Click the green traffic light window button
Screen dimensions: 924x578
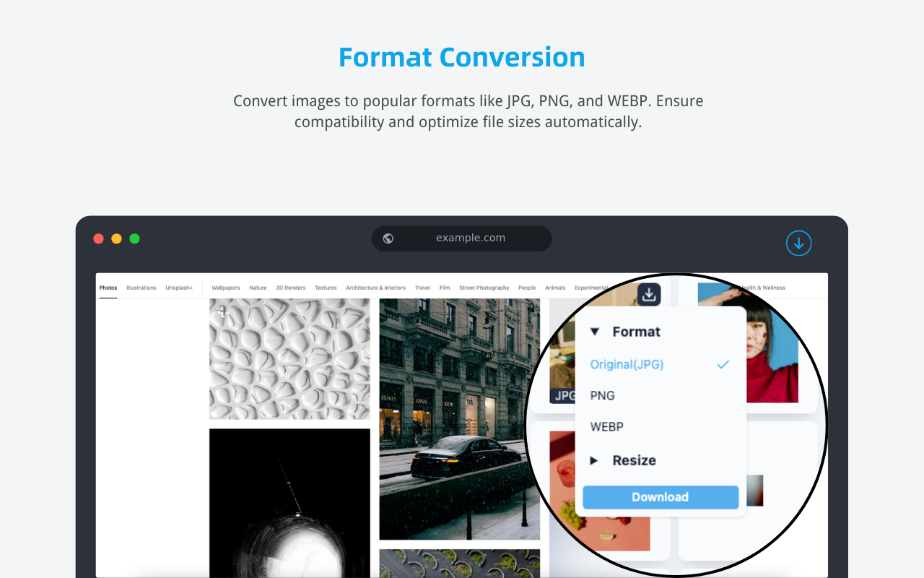pyautogui.click(x=134, y=238)
